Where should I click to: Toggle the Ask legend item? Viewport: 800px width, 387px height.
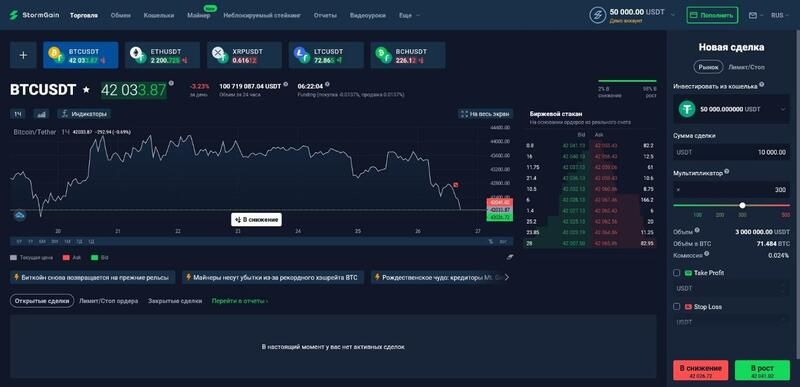pos(72,258)
